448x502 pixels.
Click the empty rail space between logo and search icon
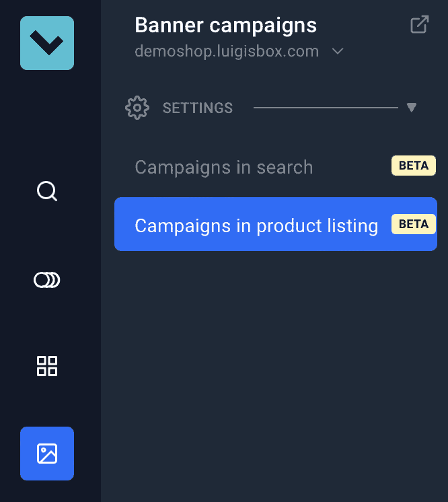(47, 121)
